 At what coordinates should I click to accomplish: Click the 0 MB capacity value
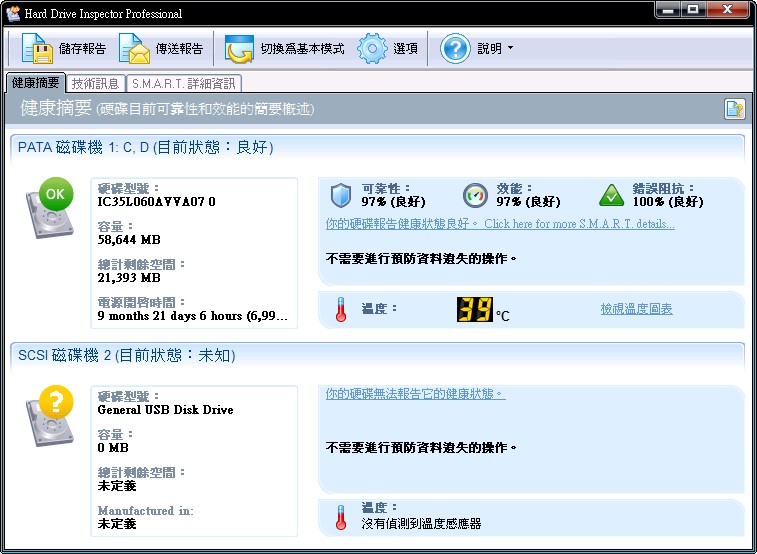113,448
